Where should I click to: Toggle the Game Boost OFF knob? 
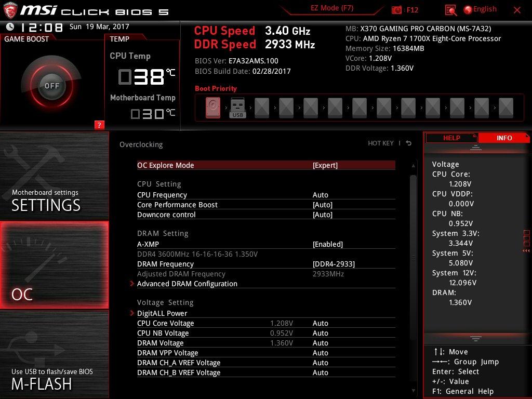click(x=51, y=86)
